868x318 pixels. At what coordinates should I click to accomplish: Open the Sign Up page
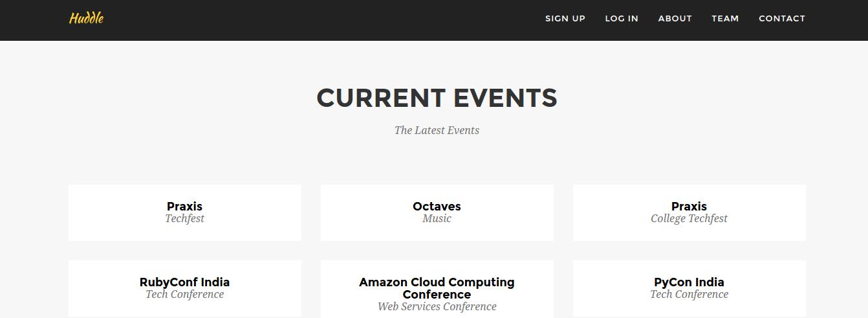[565, 18]
